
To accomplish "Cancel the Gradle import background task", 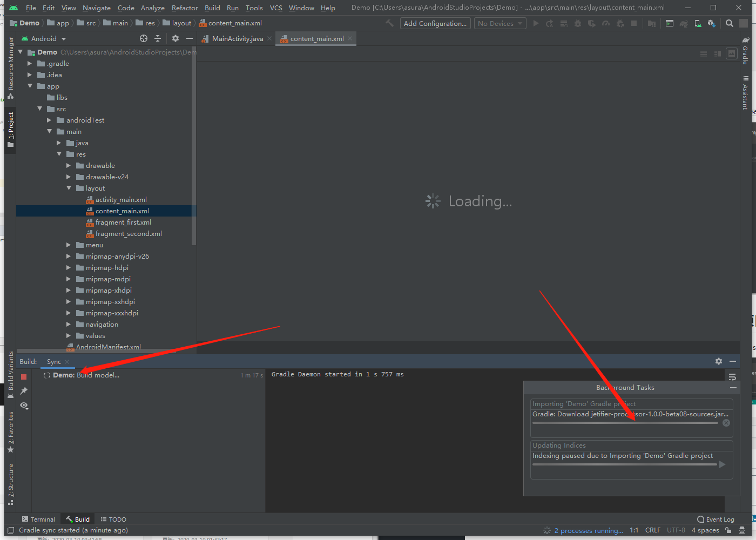I will tap(726, 423).
